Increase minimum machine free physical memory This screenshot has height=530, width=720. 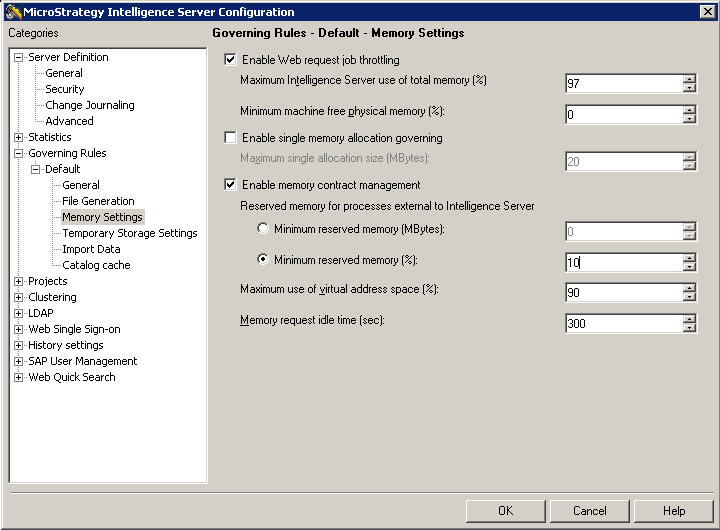(689, 110)
